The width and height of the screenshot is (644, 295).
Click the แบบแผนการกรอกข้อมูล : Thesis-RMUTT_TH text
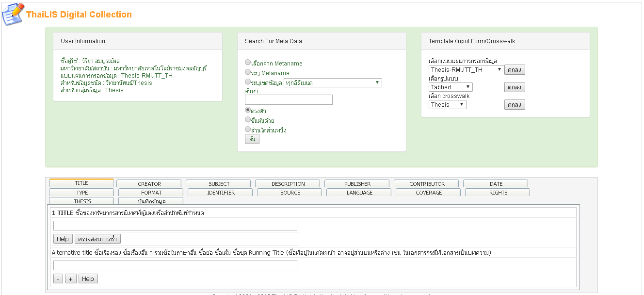[116, 76]
